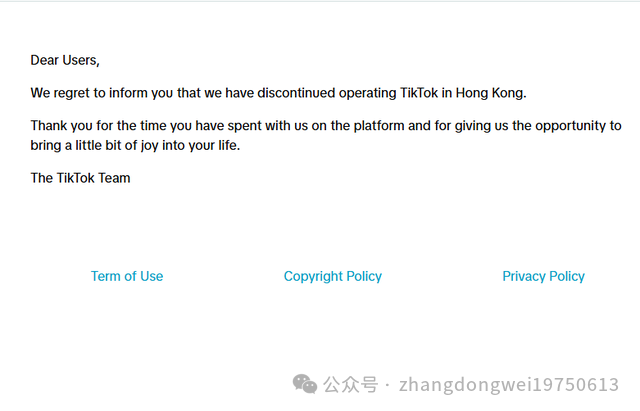The image size is (640, 411).
Task: Click the word "life." ending the paragraph
Action: tap(229, 145)
